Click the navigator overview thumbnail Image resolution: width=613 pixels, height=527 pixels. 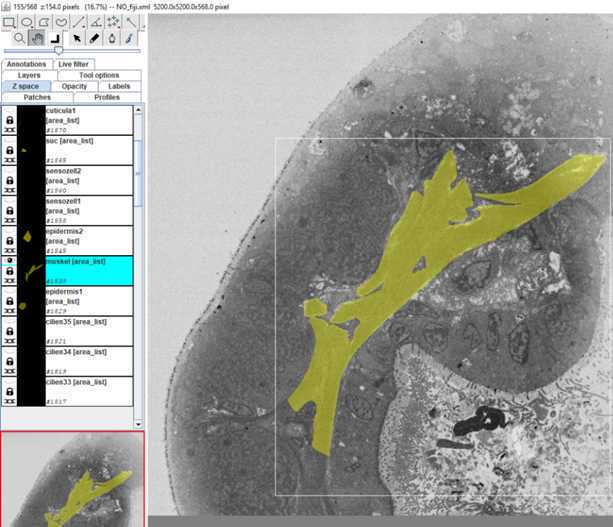click(x=72, y=479)
